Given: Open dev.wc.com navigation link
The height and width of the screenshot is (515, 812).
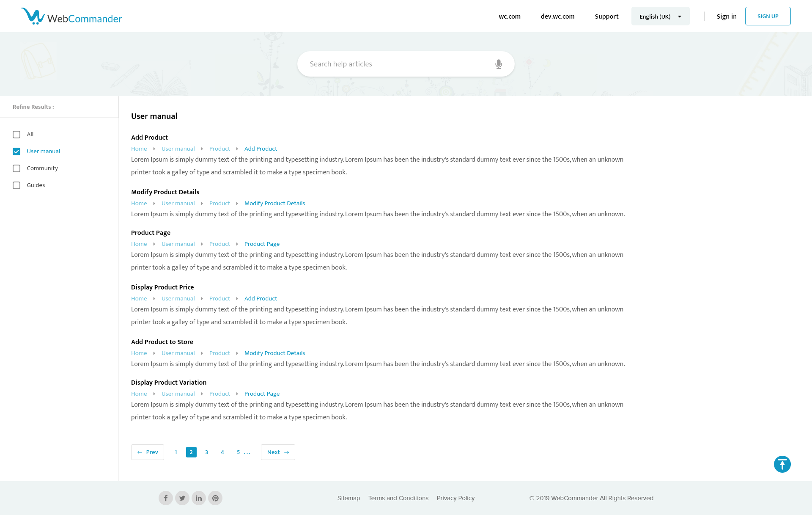Looking at the screenshot, I should 557,17.
